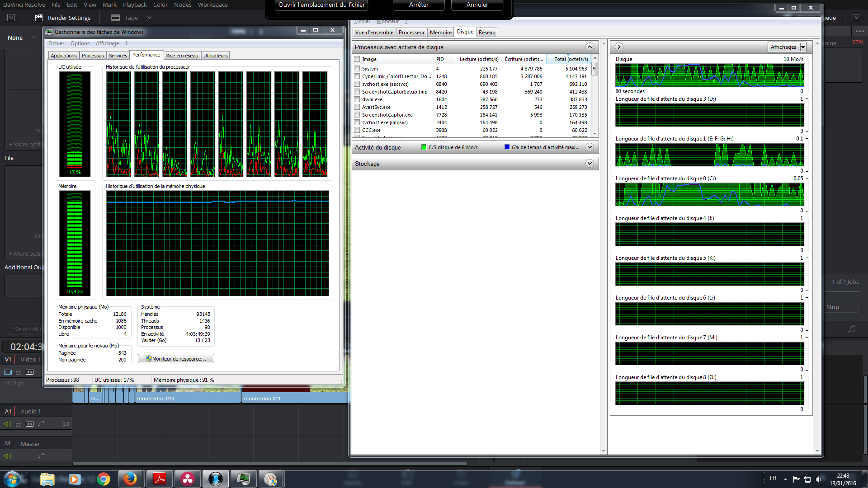Click the Render Settings clapper icon

click(39, 18)
